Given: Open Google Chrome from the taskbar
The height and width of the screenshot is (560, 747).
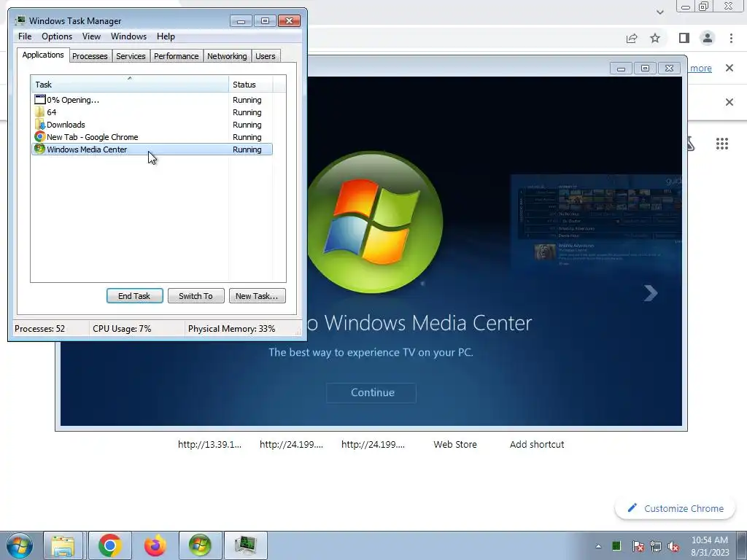Looking at the screenshot, I should coord(110,545).
